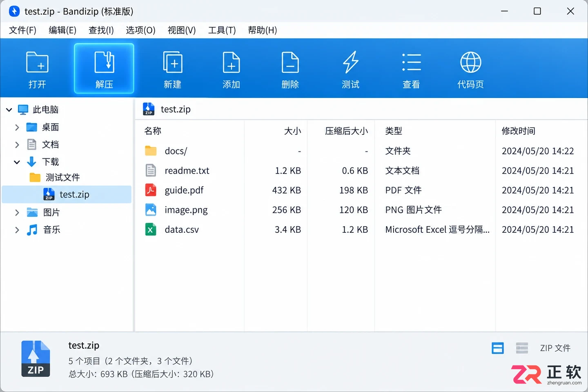The width and height of the screenshot is (588, 392).
Task: Open the 查找(I) menu
Action: (101, 30)
